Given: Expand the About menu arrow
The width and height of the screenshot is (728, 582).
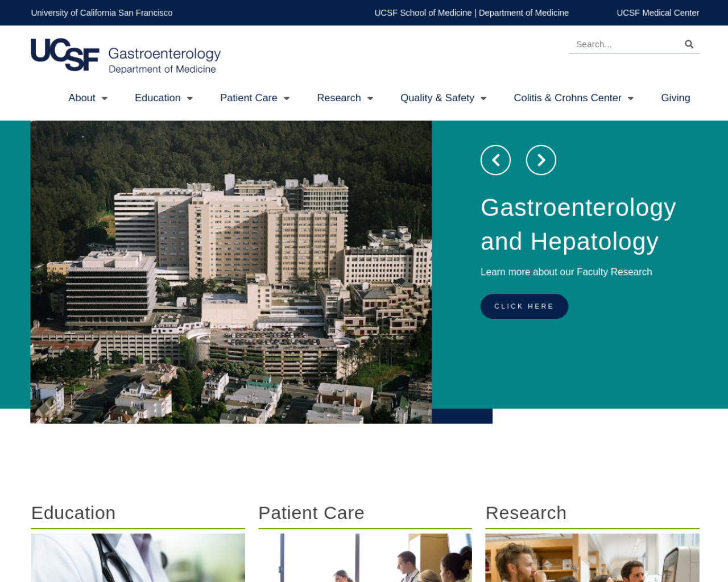Looking at the screenshot, I should (x=105, y=98).
